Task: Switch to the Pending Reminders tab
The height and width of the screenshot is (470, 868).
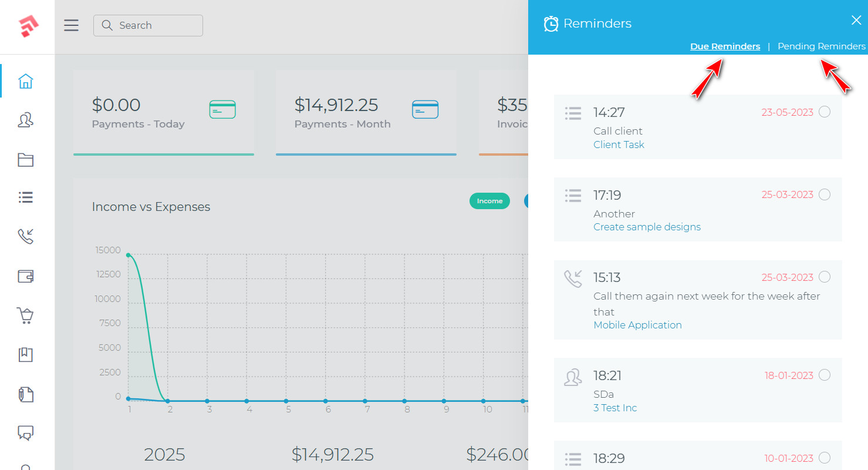Action: click(x=821, y=46)
